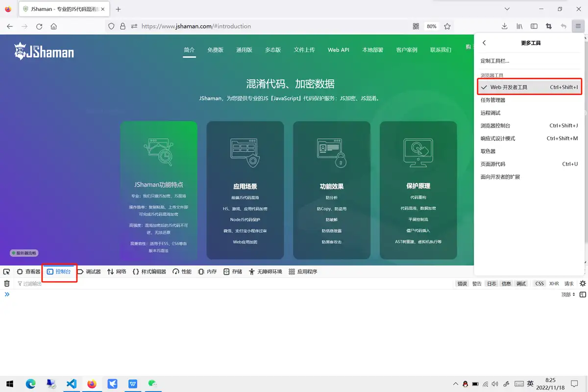Screen dimensions: 588x392
Task: Open the 内存 memory tab
Action: (x=207, y=271)
